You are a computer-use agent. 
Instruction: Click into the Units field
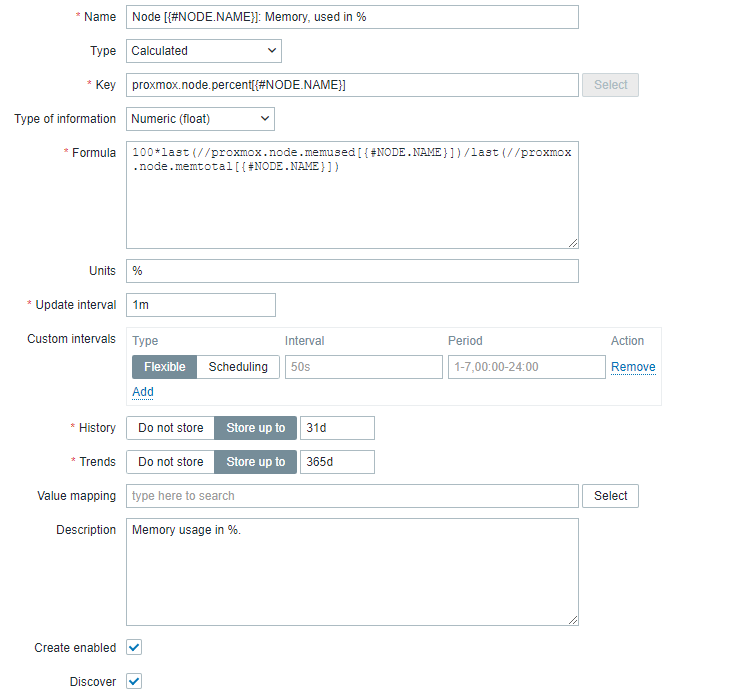point(352,271)
